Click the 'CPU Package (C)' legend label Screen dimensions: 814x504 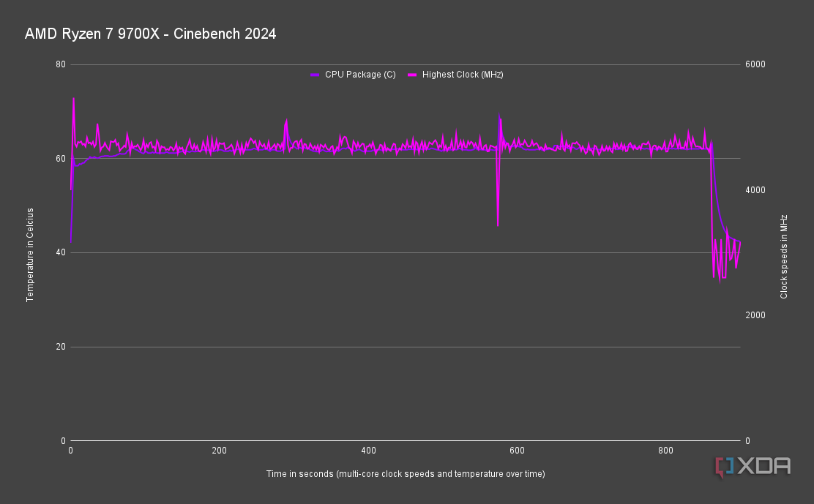tap(360, 75)
